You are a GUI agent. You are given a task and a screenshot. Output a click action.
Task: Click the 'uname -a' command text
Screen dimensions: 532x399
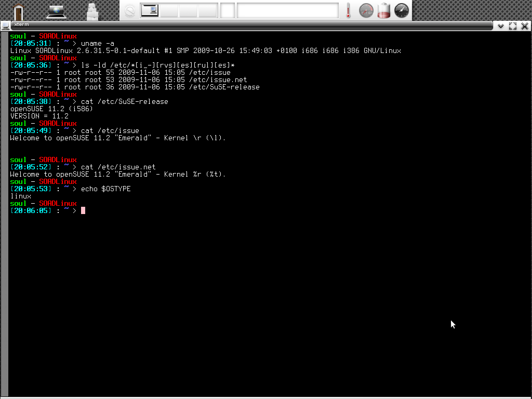click(98, 44)
